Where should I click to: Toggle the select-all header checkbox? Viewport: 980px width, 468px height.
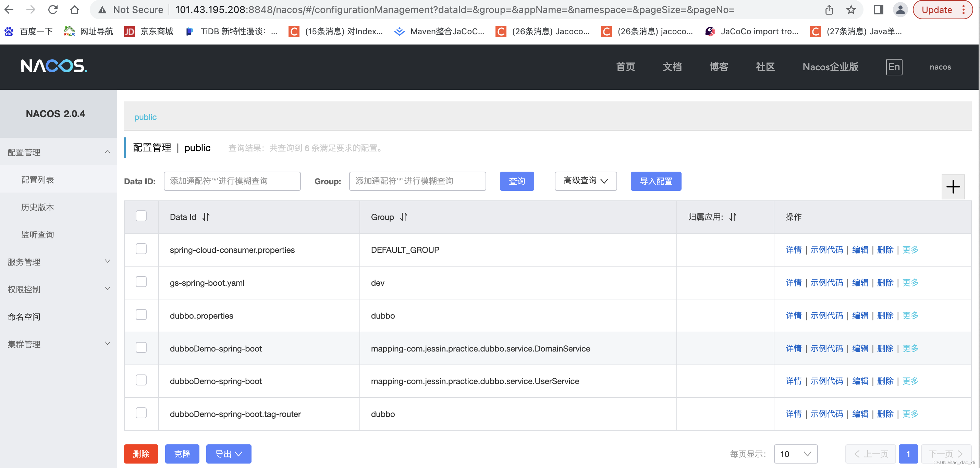pos(141,216)
